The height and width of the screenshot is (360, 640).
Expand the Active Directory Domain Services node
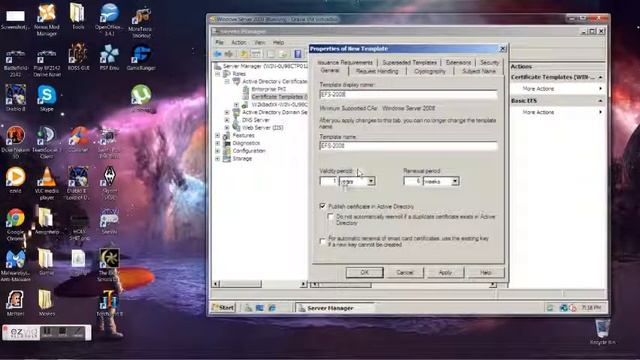coord(227,112)
